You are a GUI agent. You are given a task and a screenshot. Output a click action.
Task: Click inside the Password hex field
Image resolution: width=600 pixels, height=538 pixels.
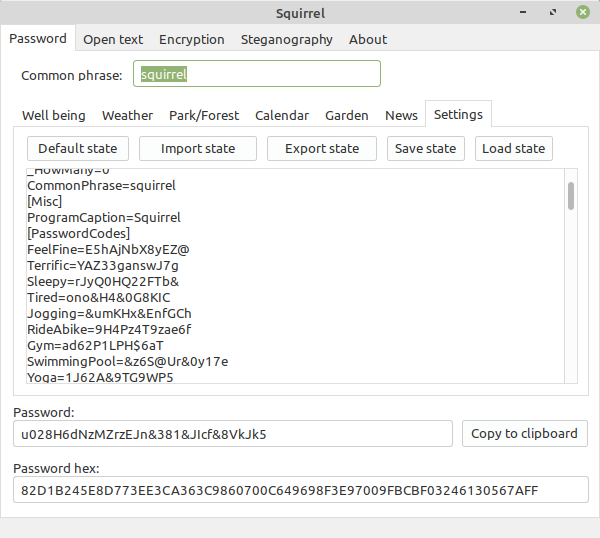(301, 489)
